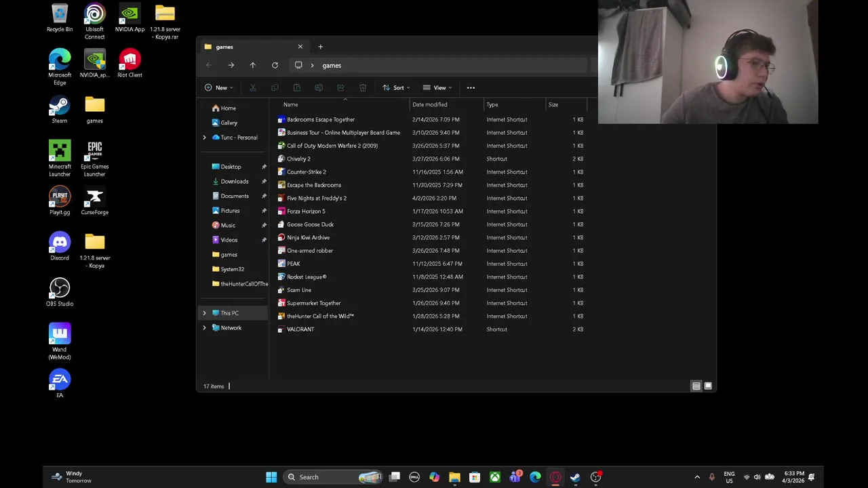Expand the This PC tree node

click(x=204, y=313)
